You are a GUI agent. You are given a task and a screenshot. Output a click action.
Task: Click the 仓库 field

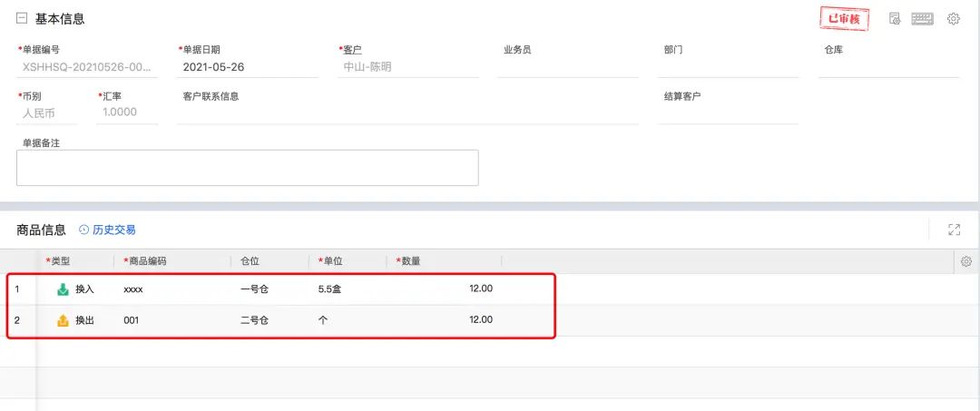tap(888, 67)
